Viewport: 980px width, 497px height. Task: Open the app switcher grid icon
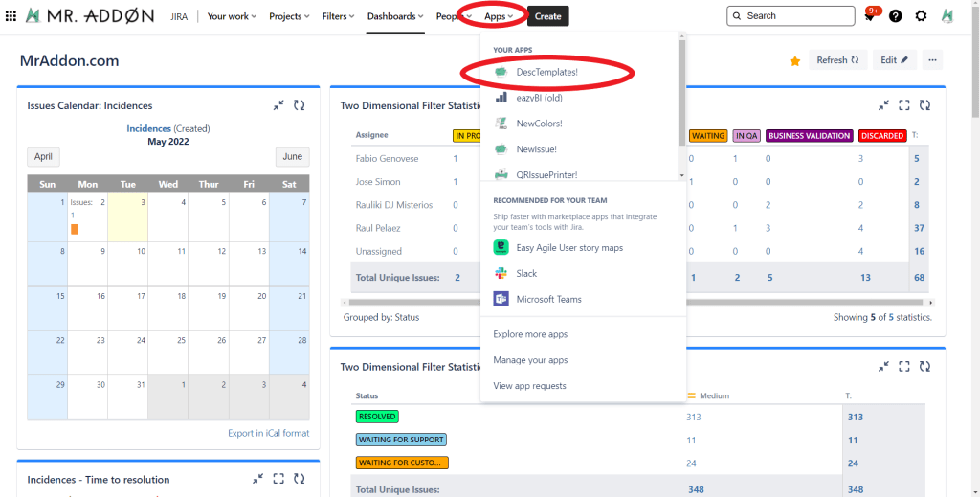11,16
